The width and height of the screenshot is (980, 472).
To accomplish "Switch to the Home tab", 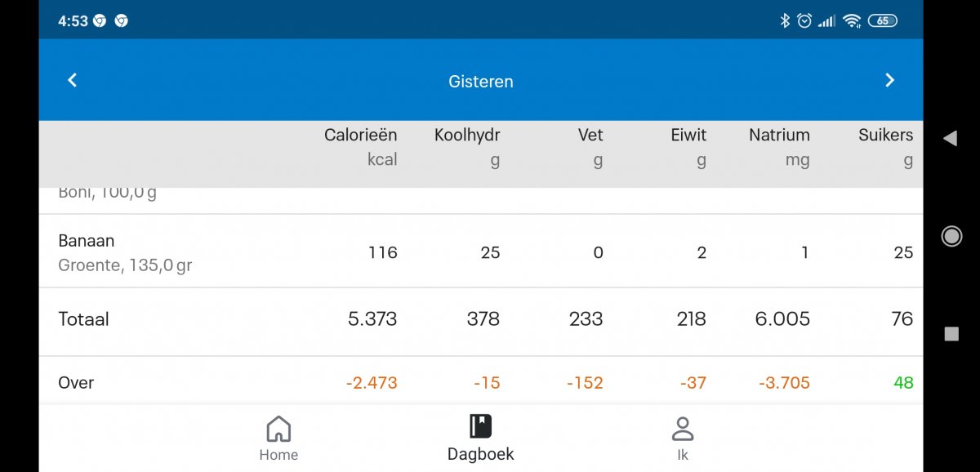I will pyautogui.click(x=278, y=439).
